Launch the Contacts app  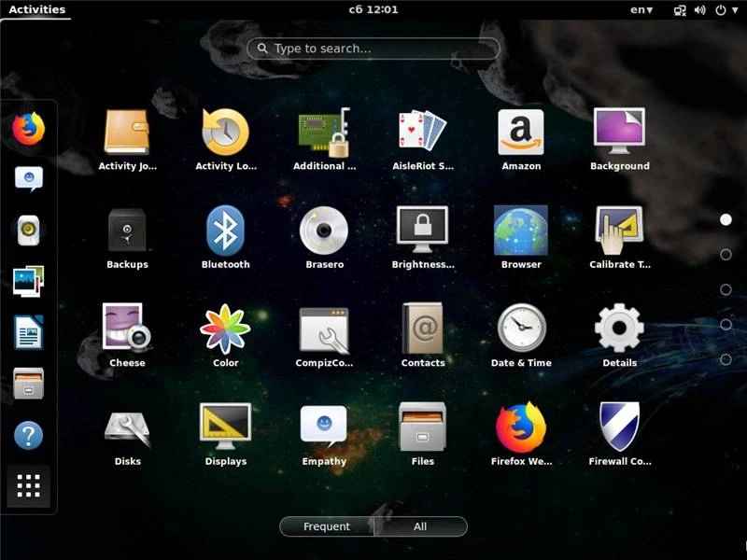coord(423,336)
